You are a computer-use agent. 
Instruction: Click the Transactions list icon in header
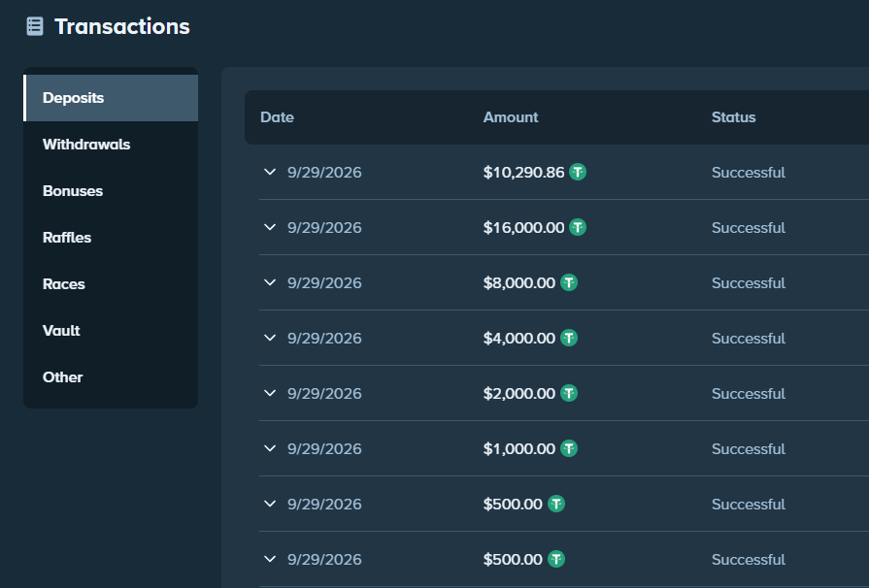point(35,26)
